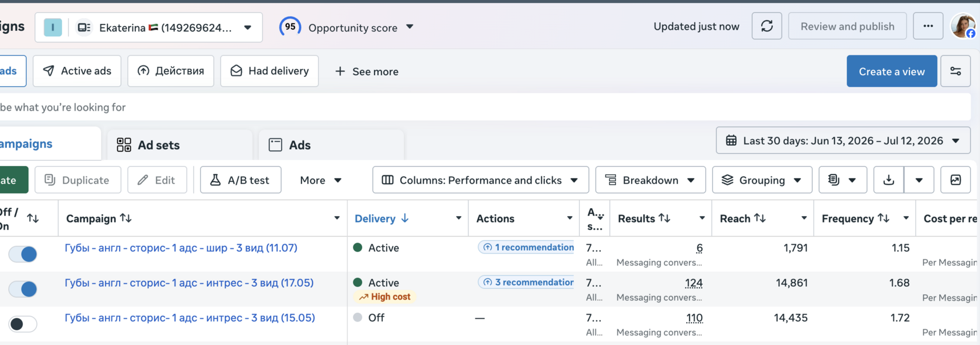The height and width of the screenshot is (345, 980).
Task: Click the refresh data icon button
Action: pyautogui.click(x=766, y=26)
